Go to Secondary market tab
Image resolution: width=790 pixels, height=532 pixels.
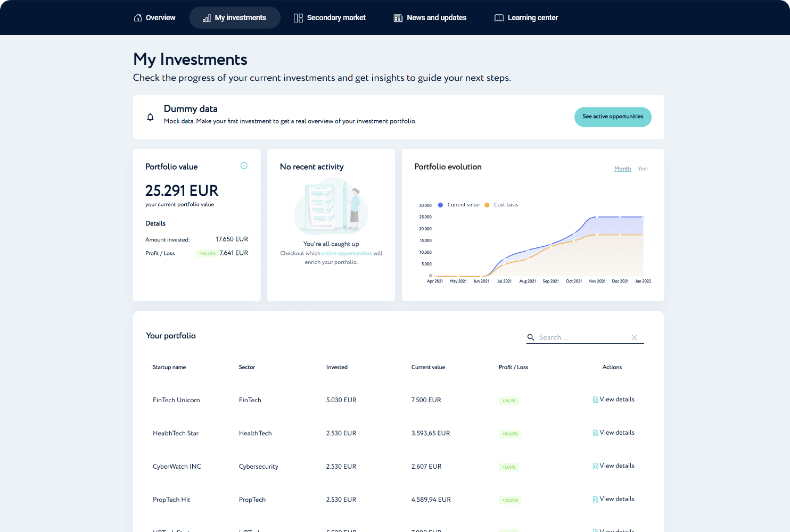330,18
